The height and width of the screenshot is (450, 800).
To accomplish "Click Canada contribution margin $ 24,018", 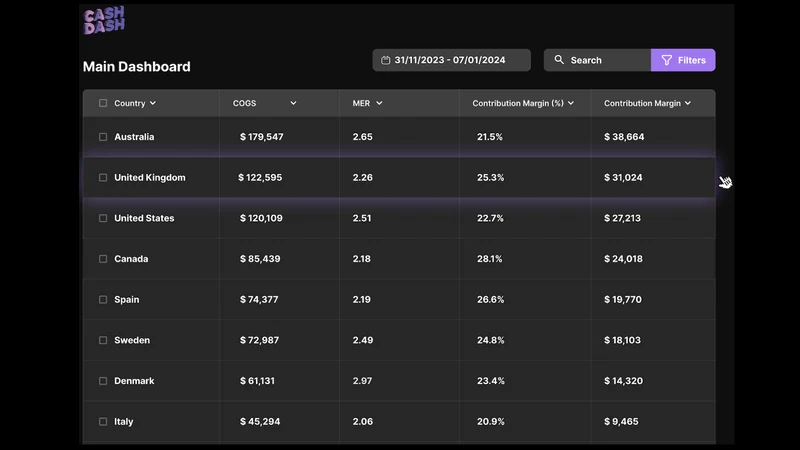I will tap(623, 259).
